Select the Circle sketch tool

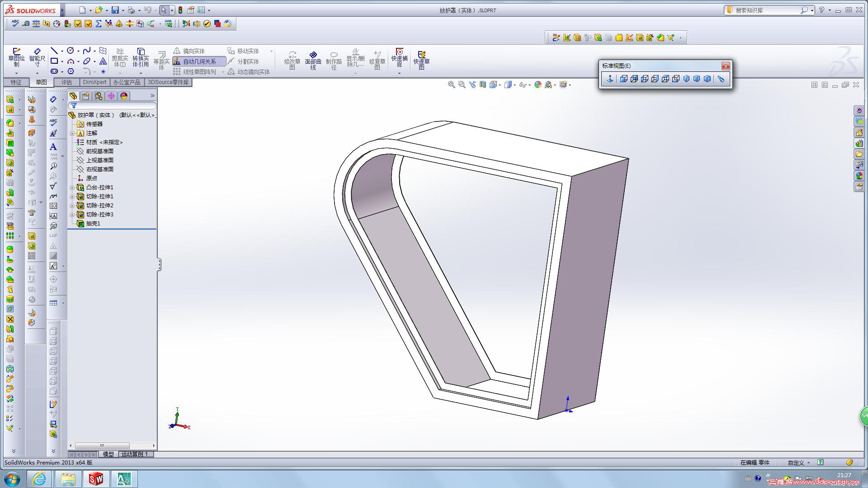(71, 51)
